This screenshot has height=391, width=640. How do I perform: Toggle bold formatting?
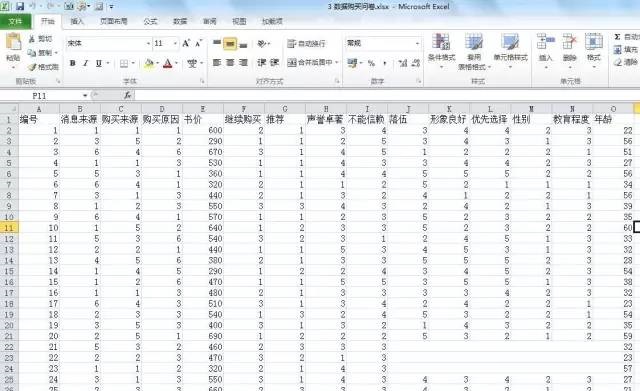[x=72, y=63]
